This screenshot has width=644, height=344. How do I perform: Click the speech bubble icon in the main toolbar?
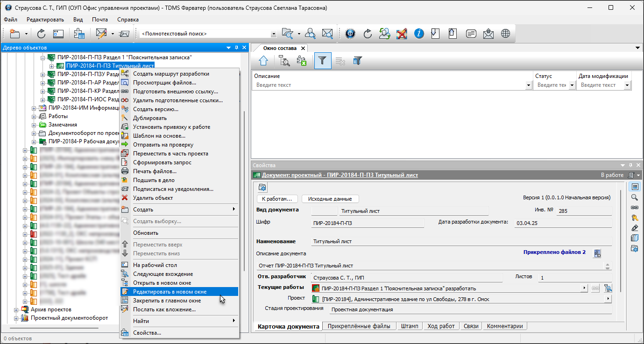click(471, 34)
